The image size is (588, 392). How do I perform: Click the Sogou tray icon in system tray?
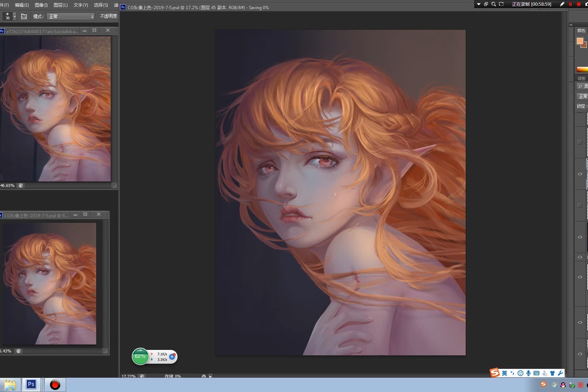543,384
